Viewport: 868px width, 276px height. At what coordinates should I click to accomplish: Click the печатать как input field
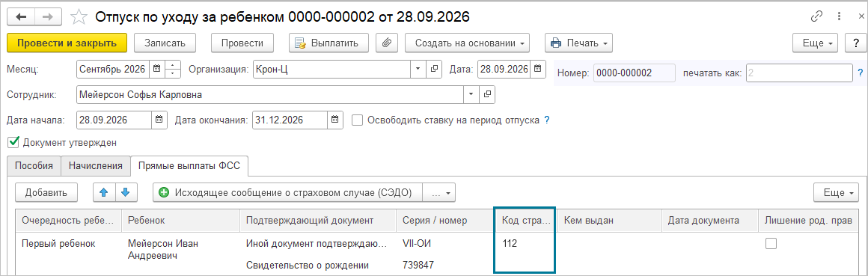[799, 73]
